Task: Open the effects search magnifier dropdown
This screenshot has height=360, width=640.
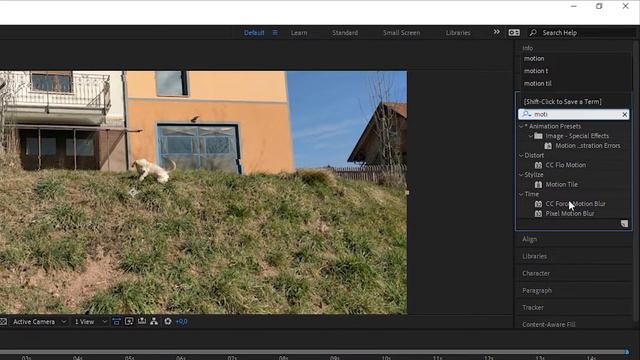Action: [527, 114]
